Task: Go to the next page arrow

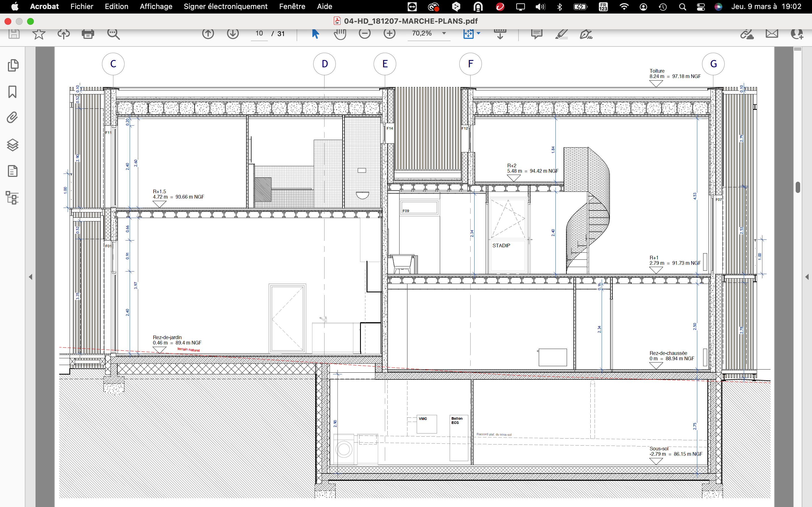Action: [233, 34]
